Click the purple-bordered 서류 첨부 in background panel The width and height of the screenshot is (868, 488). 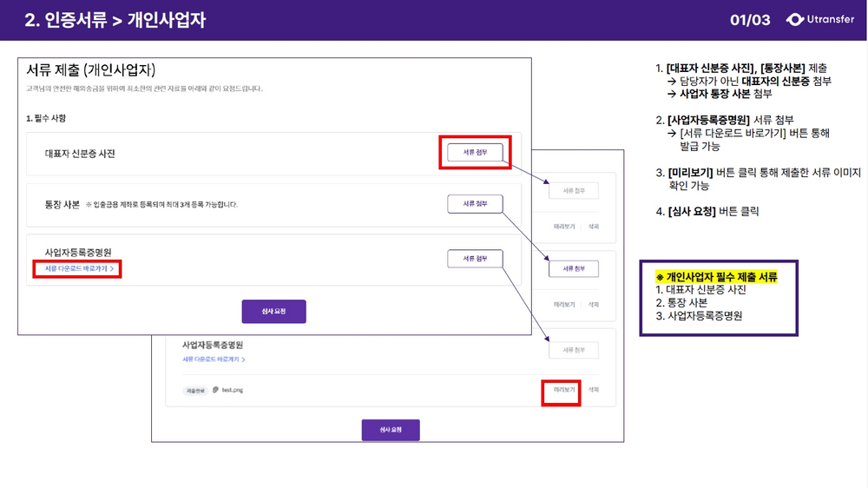pos(574,268)
